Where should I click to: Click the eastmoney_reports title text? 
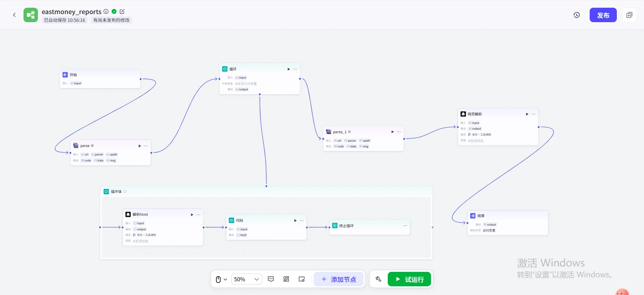click(71, 12)
